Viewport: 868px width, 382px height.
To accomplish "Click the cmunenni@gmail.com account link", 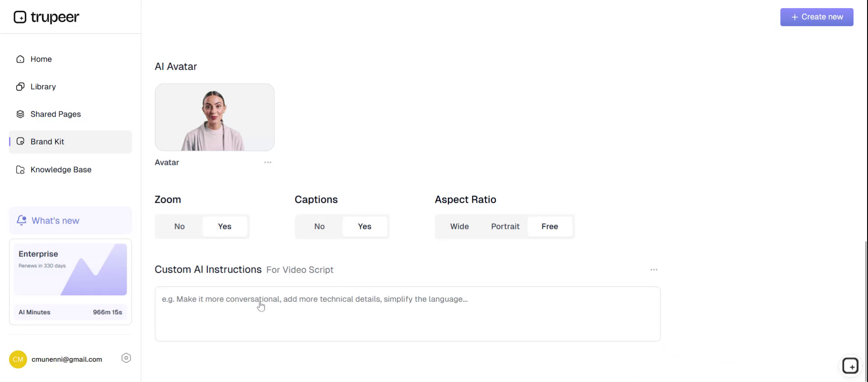I will [66, 359].
